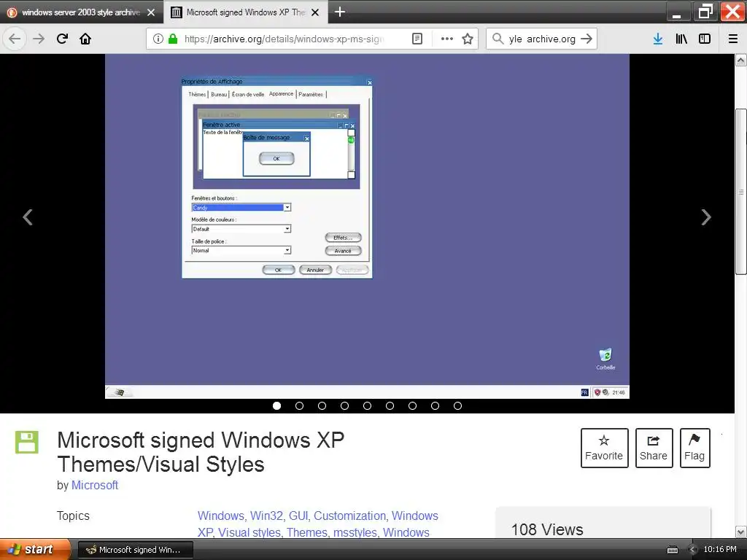Viewport: 747px width, 560px height.
Task: Open the 'Customization' topic link
Action: [x=349, y=516]
